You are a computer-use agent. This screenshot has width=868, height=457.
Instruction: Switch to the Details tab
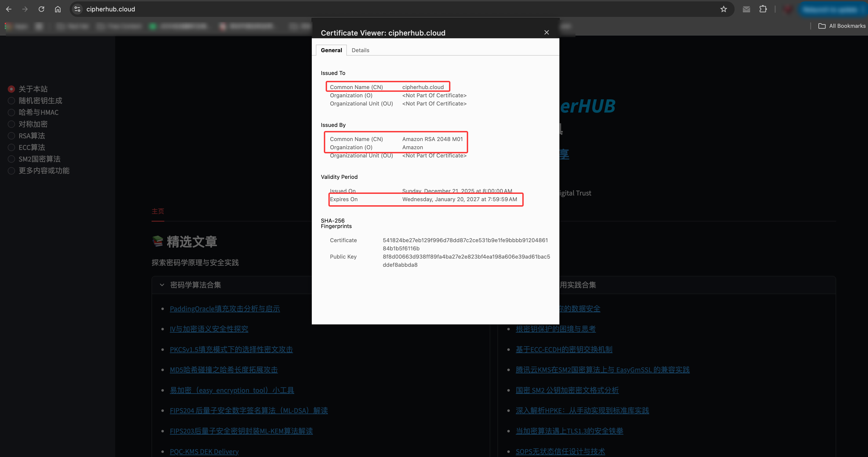[360, 50]
